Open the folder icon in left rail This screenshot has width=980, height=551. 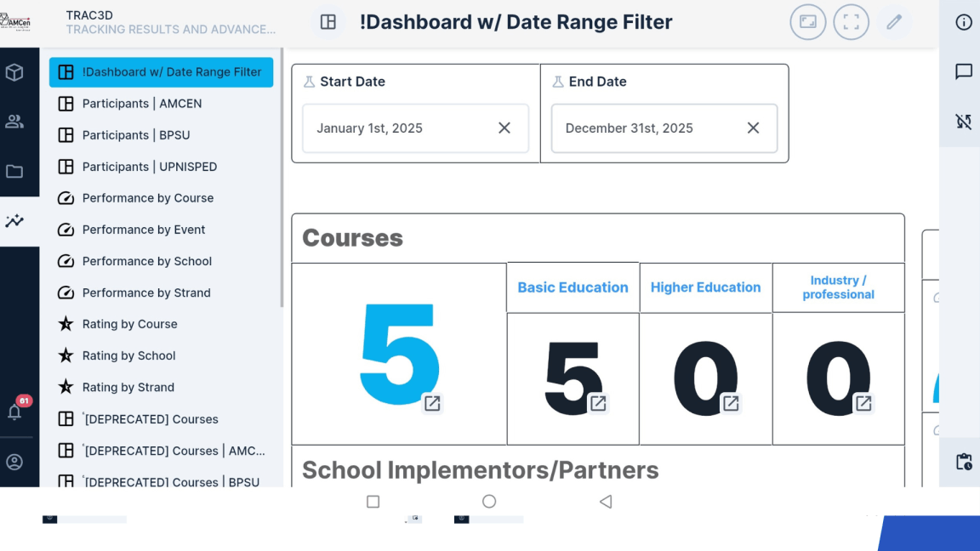(x=14, y=172)
